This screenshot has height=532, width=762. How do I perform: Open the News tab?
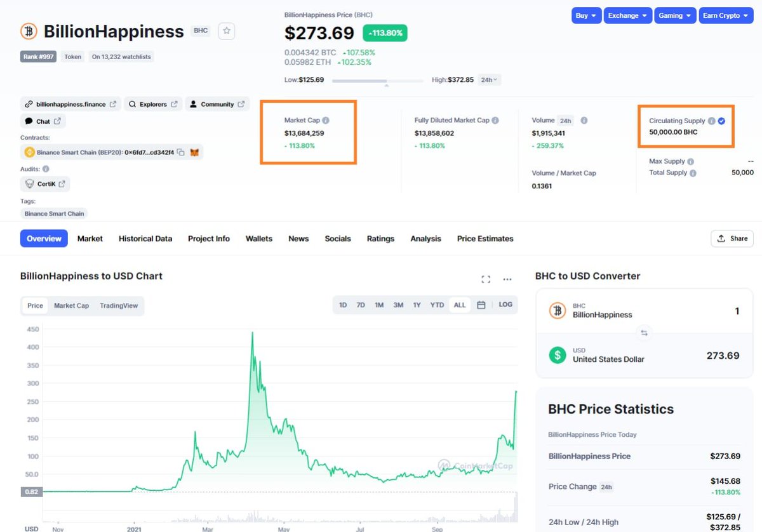pos(298,239)
